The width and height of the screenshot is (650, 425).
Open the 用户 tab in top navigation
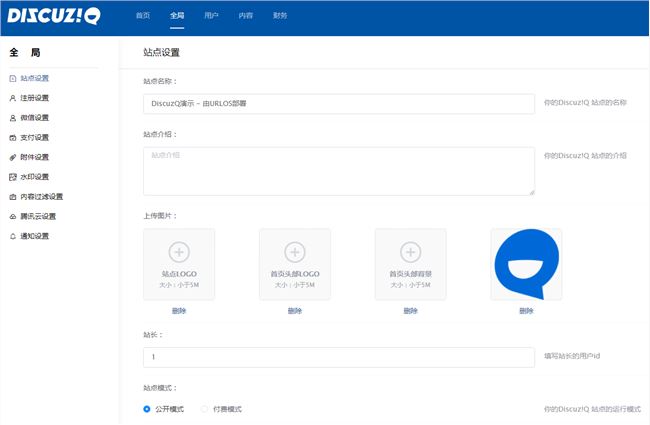click(x=211, y=16)
